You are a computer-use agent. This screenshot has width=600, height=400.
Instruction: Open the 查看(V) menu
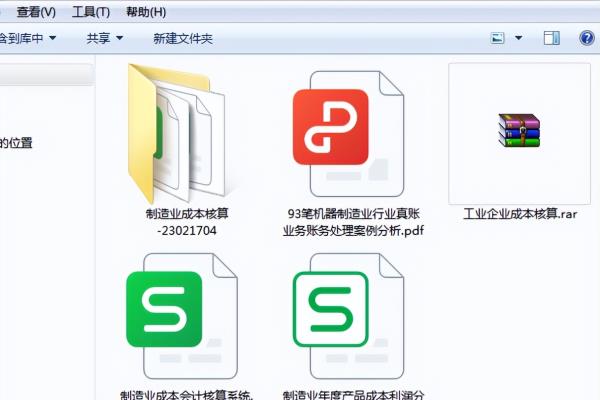pyautogui.click(x=36, y=12)
